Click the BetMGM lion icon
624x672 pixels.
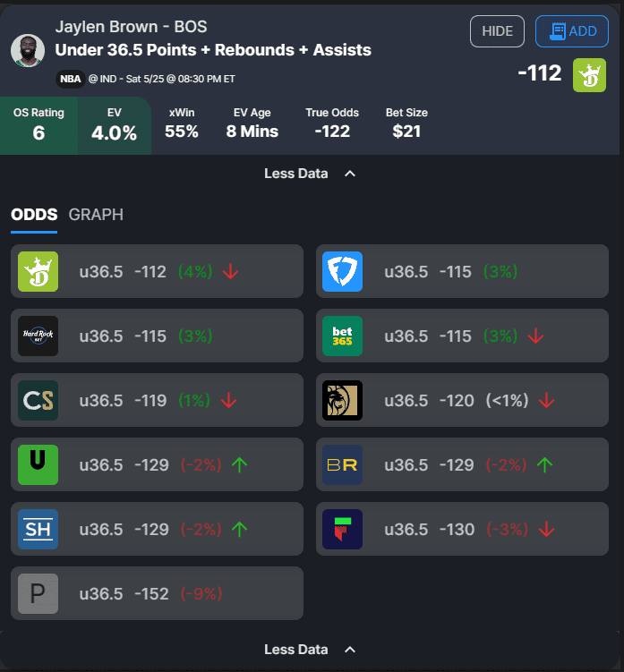pos(342,400)
